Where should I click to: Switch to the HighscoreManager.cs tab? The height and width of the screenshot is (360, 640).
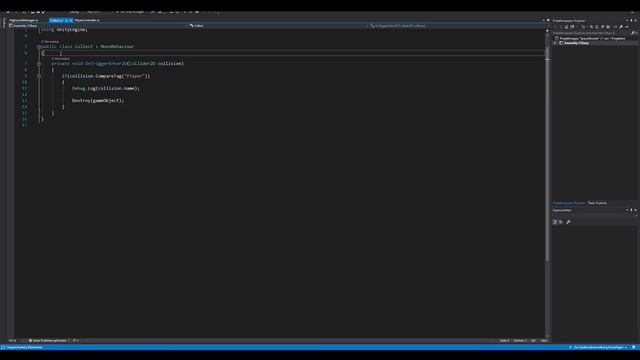click(x=23, y=20)
